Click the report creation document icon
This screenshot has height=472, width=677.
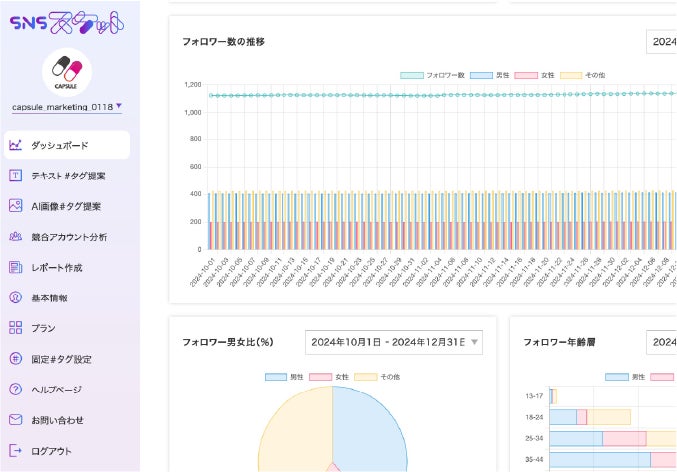pos(16,267)
